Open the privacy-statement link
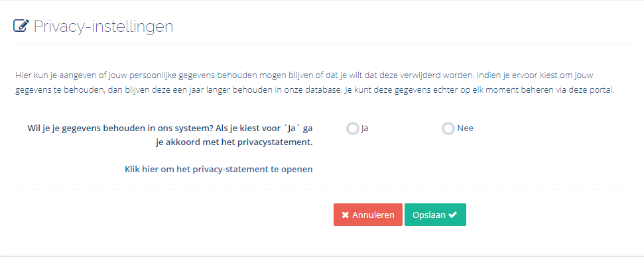 coord(218,169)
